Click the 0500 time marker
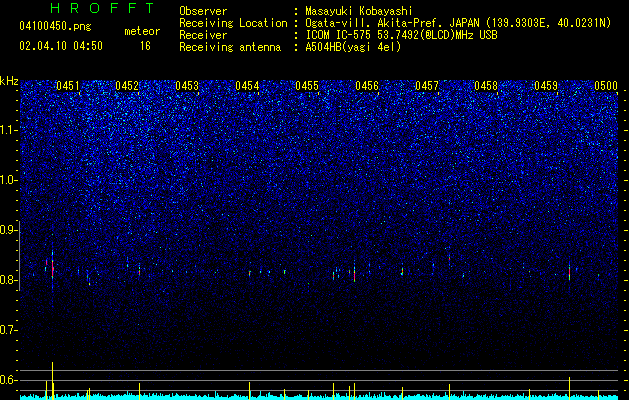 point(606,86)
